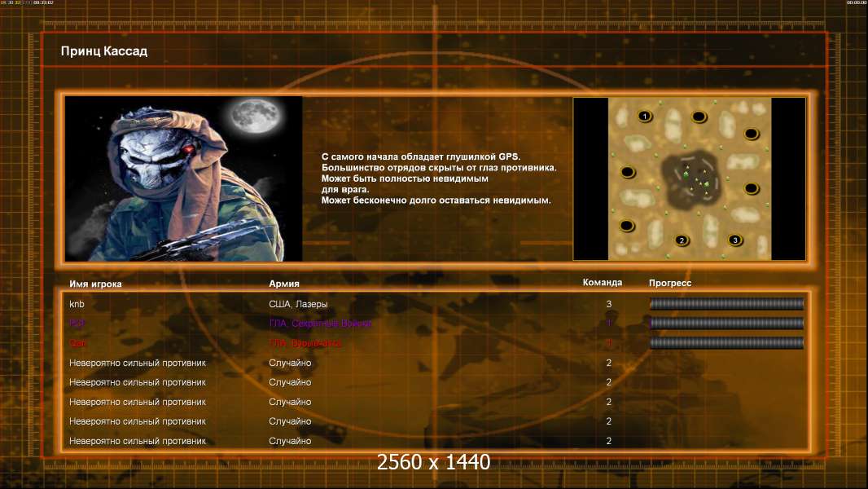Click the general description text block

point(439,178)
